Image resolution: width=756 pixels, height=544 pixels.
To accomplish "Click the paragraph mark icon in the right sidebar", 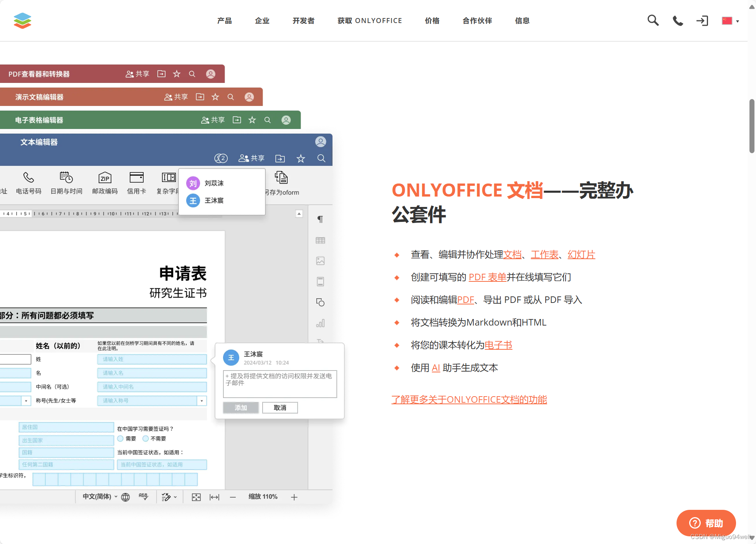I will 320,219.
